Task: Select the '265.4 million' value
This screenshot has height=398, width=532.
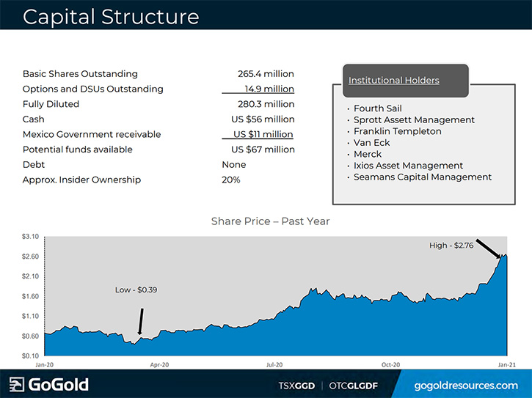Action: coord(266,74)
